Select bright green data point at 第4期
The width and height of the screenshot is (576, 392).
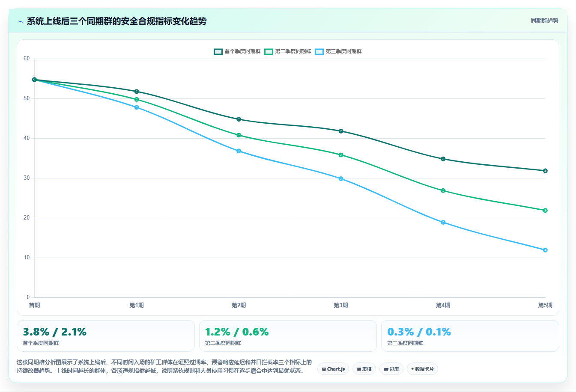click(x=443, y=190)
